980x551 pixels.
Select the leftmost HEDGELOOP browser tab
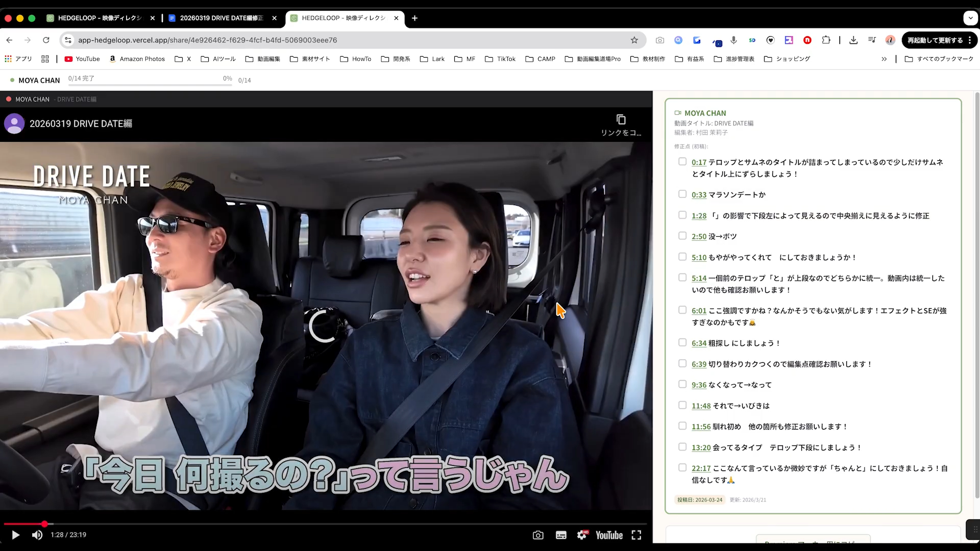click(x=97, y=18)
